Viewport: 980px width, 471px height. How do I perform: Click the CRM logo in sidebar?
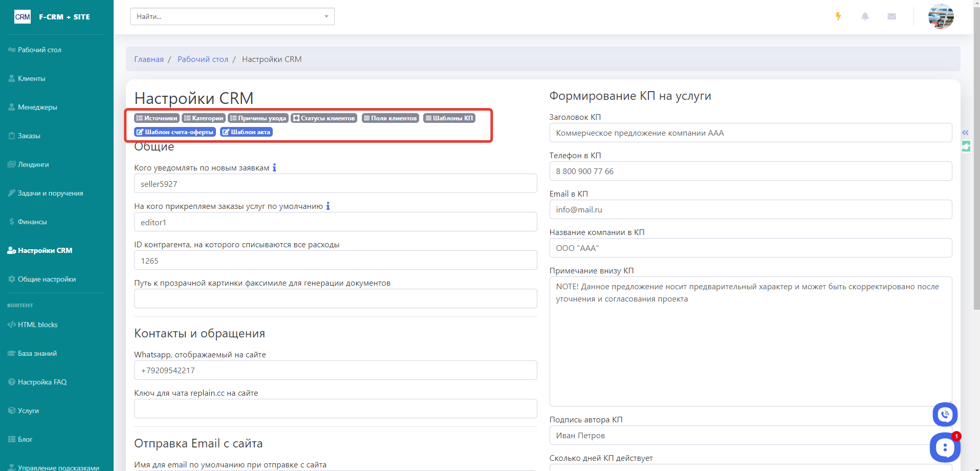[23, 17]
